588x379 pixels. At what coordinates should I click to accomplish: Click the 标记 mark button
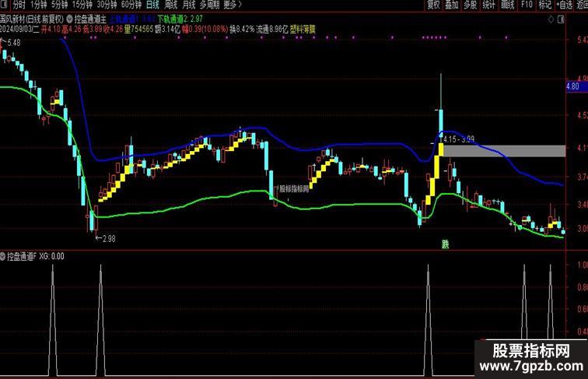click(545, 5)
